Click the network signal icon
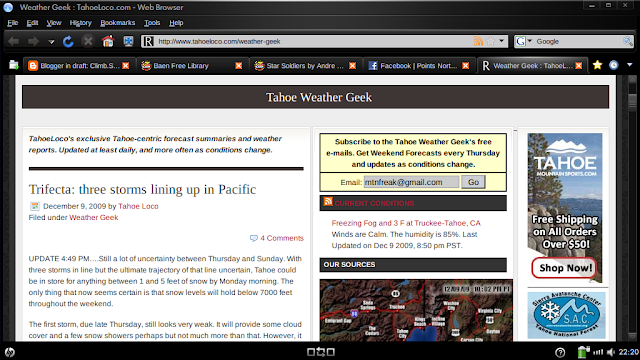 598,352
